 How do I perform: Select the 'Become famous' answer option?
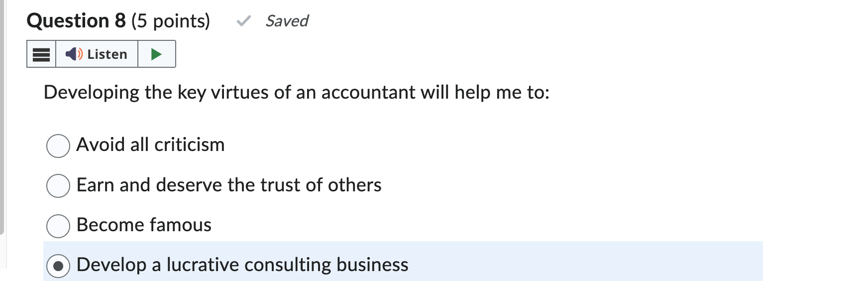click(58, 225)
